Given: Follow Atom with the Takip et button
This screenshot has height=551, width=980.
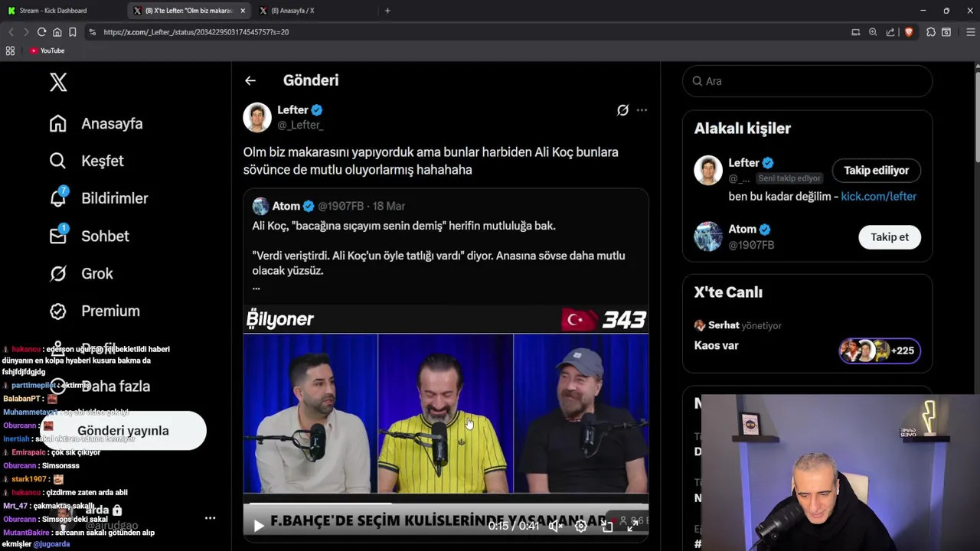Looking at the screenshot, I should 890,237.
